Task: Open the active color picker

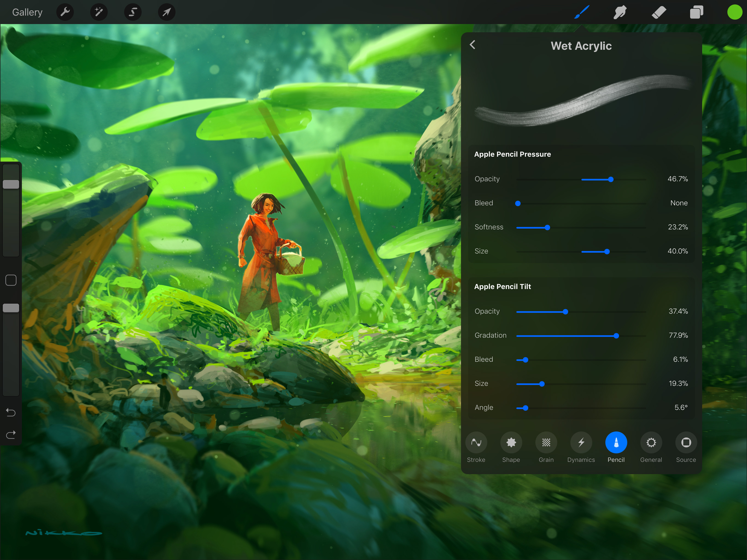Action: (x=734, y=12)
